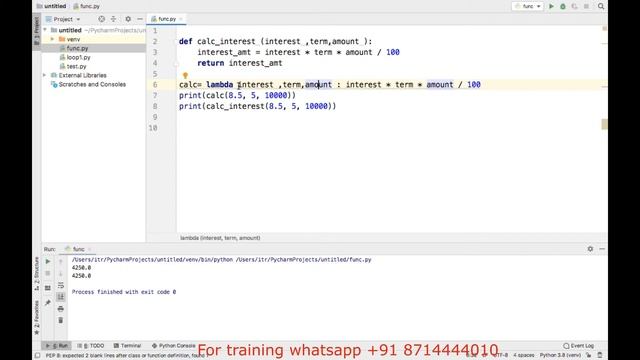The image size is (640, 360).
Task: Run func with the green play icon
Action: 551,6
